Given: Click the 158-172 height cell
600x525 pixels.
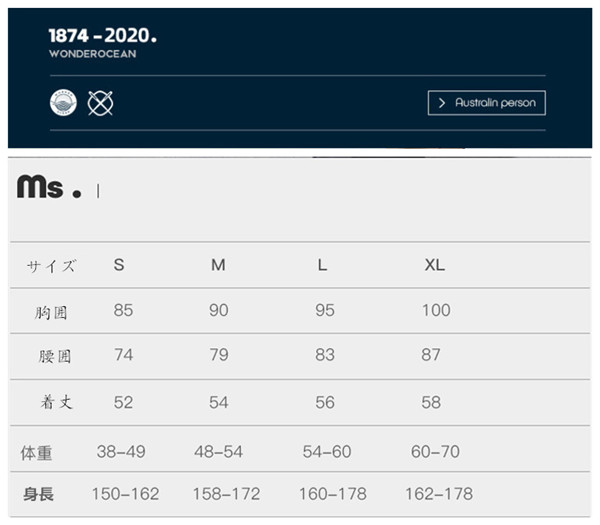Looking at the screenshot, I should coord(227,494).
